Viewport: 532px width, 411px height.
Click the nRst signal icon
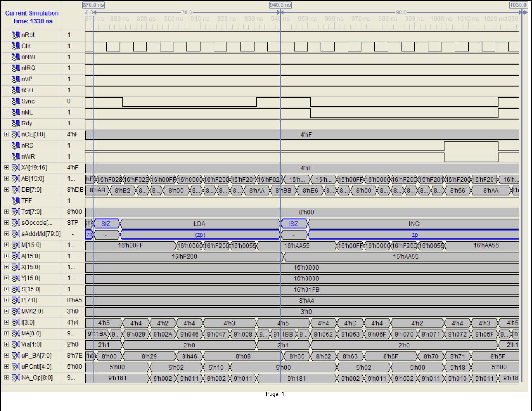click(16, 35)
